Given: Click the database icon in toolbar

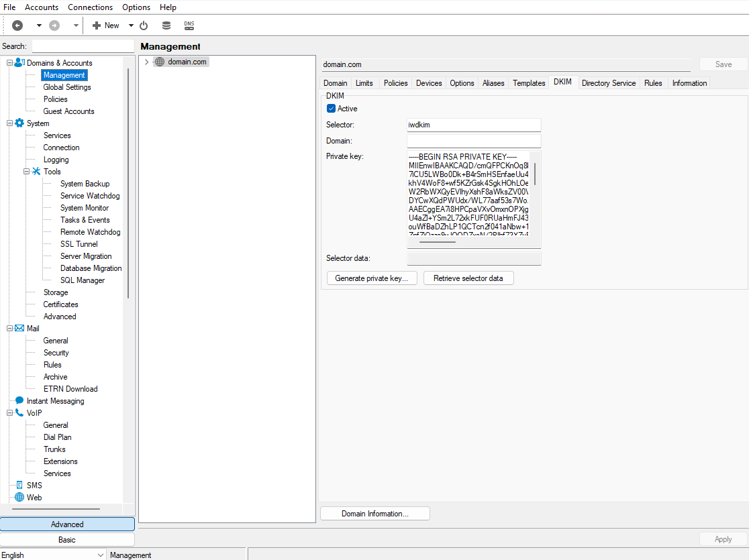Looking at the screenshot, I should [166, 25].
